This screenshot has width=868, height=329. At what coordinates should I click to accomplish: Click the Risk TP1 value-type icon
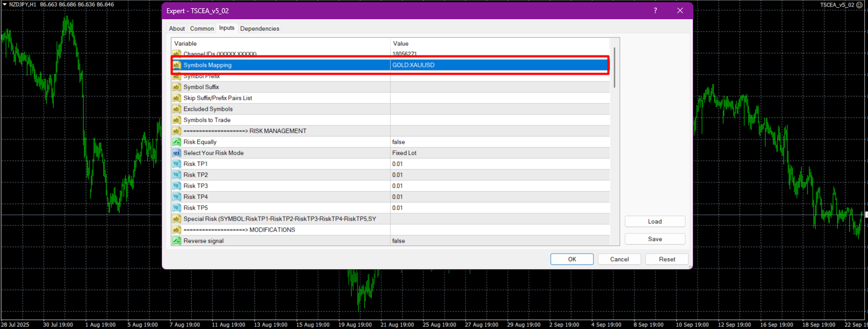coord(176,164)
